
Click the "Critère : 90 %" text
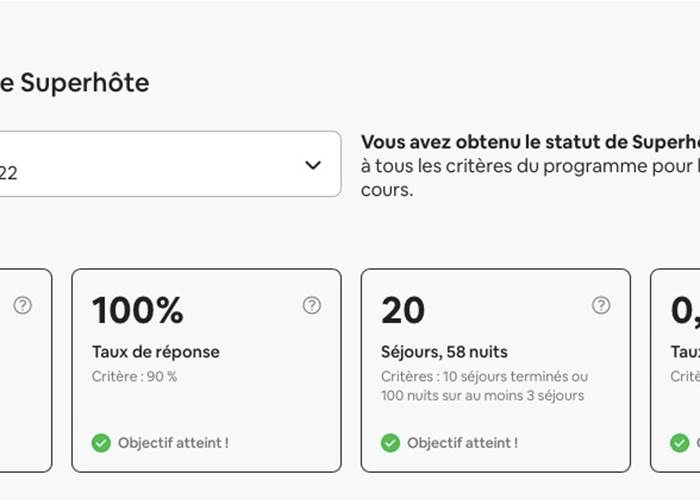click(134, 376)
